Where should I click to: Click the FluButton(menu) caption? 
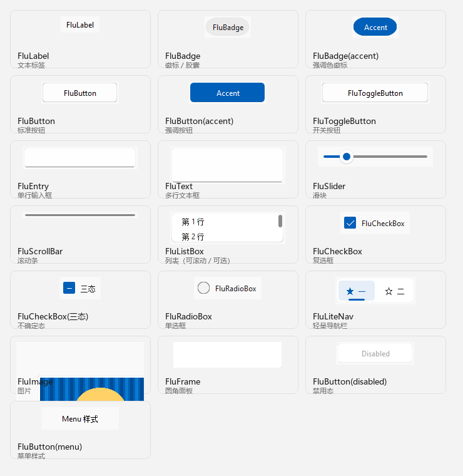(49, 447)
